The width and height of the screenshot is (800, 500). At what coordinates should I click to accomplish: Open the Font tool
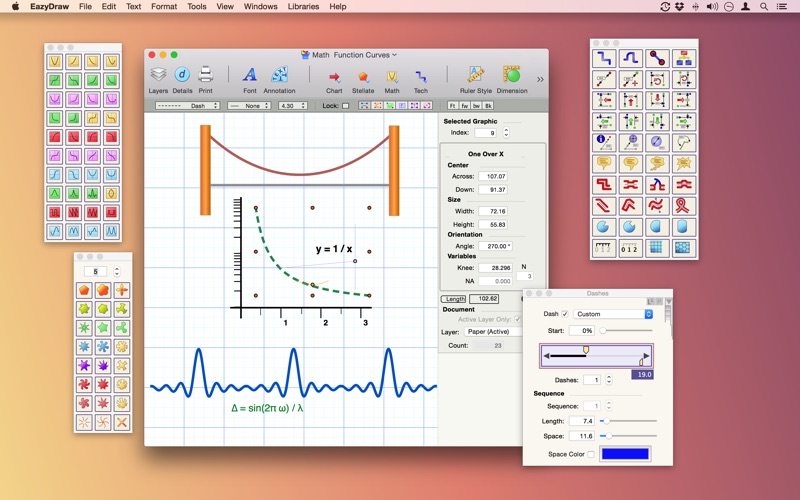point(250,75)
